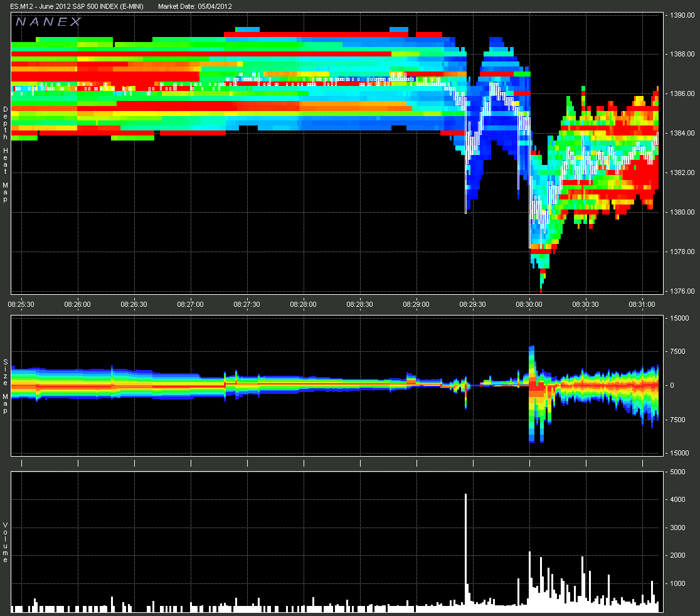Select the 08:28:00 time axis label

click(x=303, y=304)
